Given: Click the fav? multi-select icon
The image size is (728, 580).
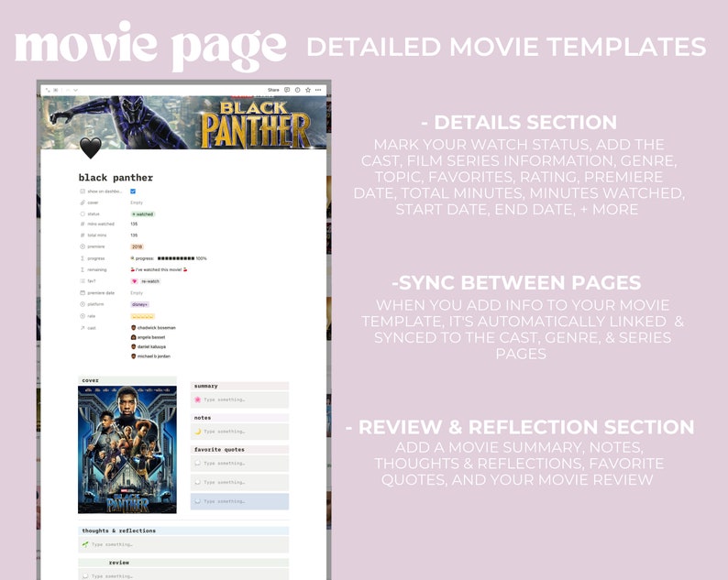Looking at the screenshot, I should (x=83, y=281).
